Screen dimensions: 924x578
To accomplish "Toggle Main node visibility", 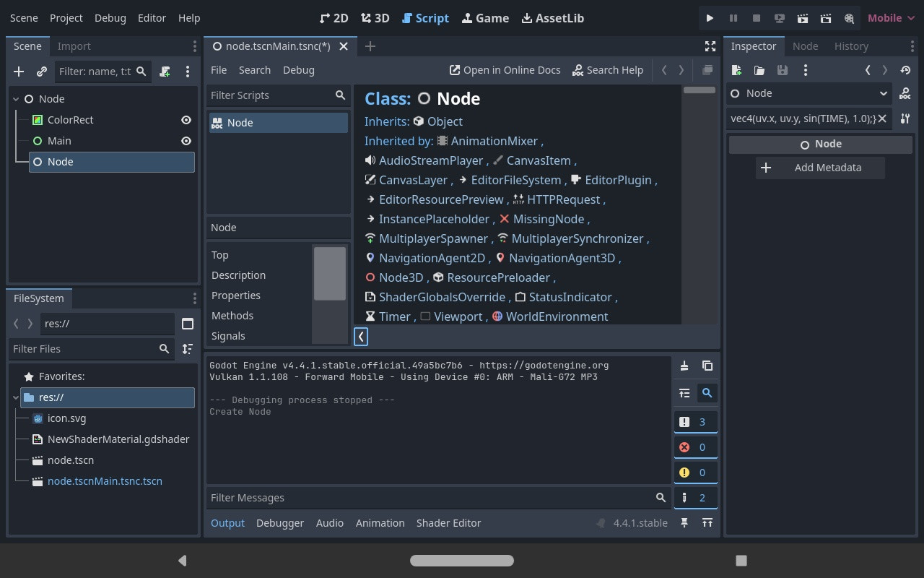I will pyautogui.click(x=186, y=141).
